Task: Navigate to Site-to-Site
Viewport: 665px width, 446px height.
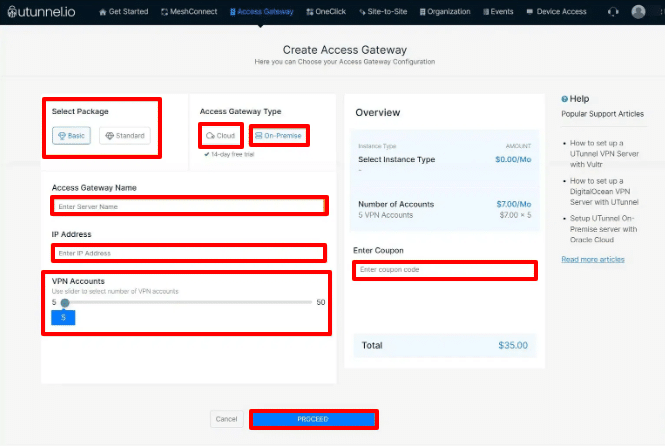Action: (392, 12)
